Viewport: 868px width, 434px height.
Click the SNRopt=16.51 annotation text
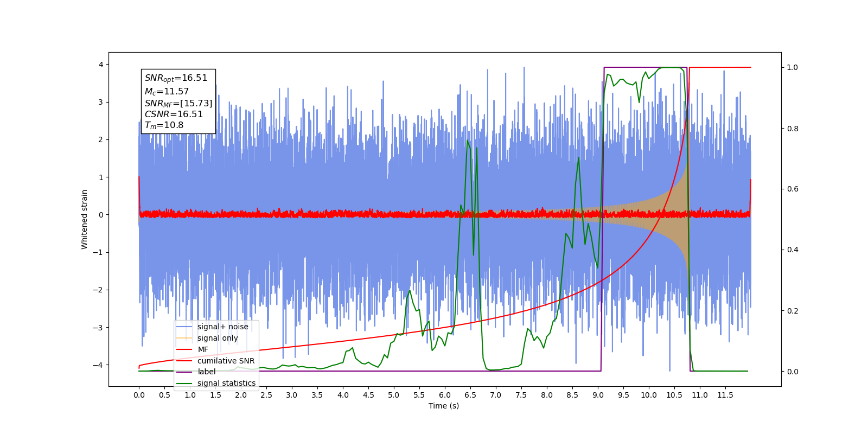tap(176, 78)
